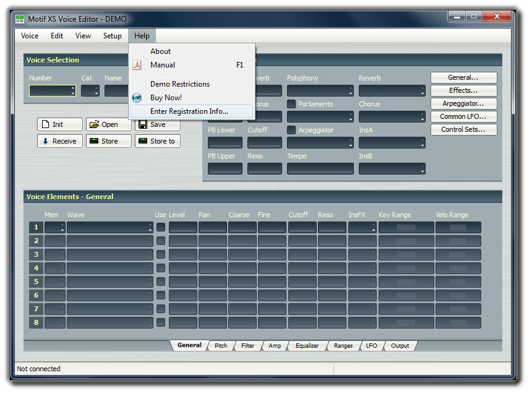Screen dimensions: 532x396
Task: Open the Polyphony dropdown
Action: point(320,90)
